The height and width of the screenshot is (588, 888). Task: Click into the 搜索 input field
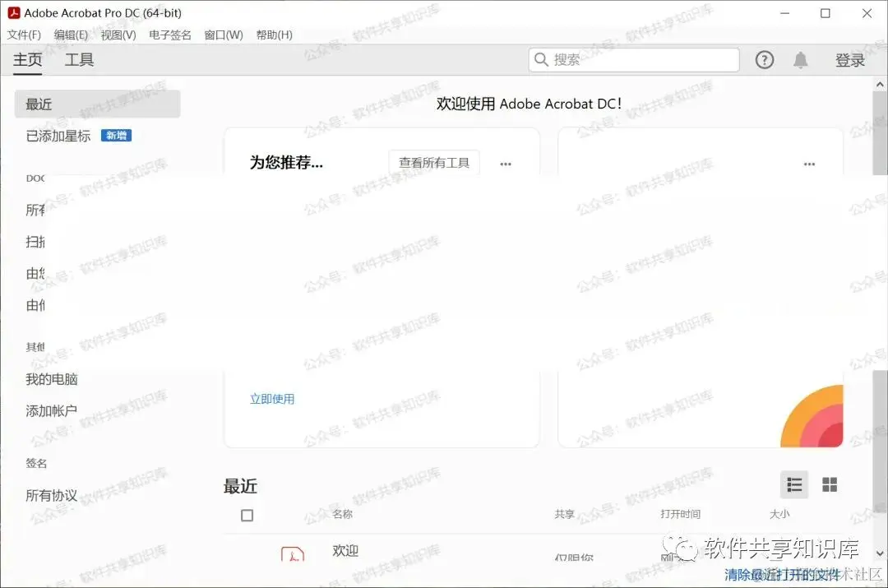pos(634,59)
